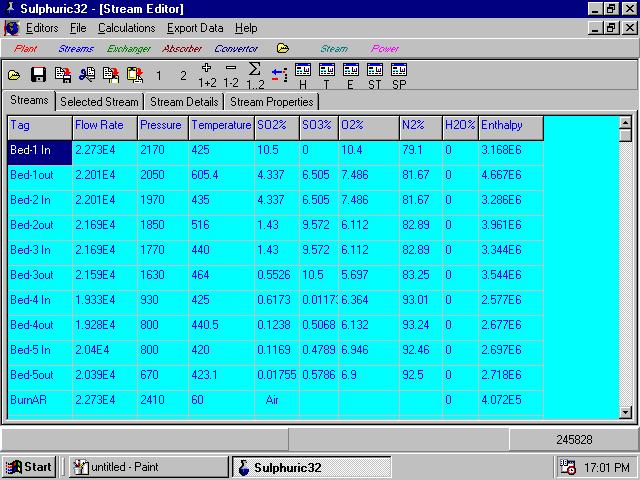Click the Flow Rate column header
640x480 pixels.
pos(105,128)
